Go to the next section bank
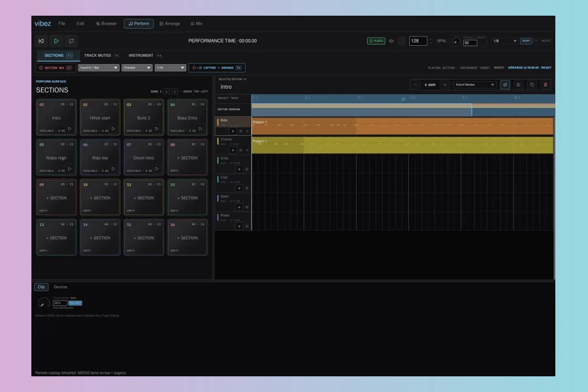The width and height of the screenshot is (588, 392). click(x=174, y=91)
